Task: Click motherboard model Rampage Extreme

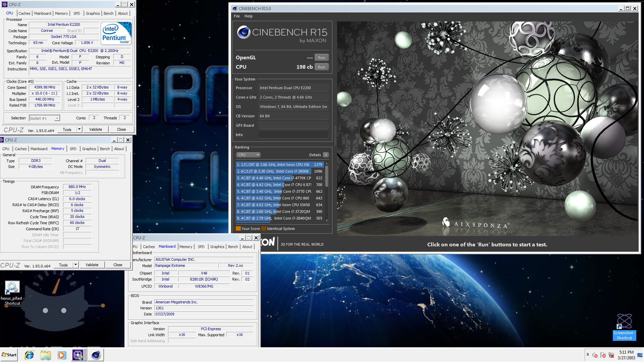Action: pyautogui.click(x=185, y=265)
